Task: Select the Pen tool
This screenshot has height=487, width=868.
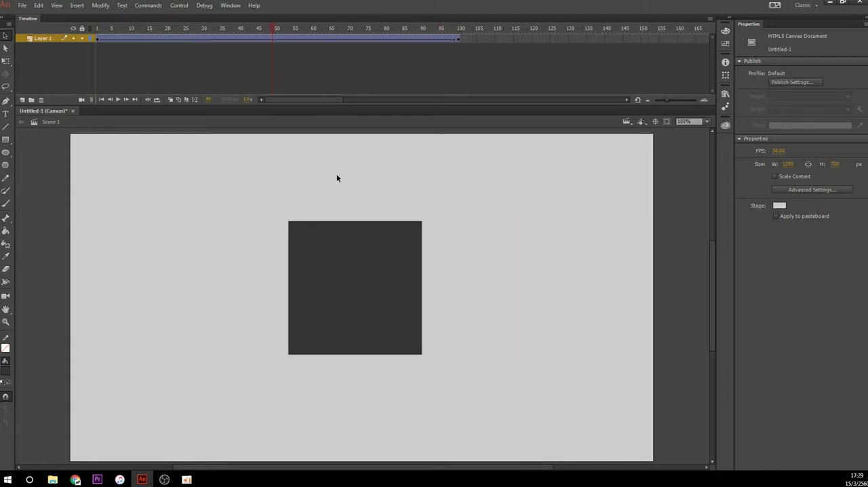Action: tap(5, 100)
